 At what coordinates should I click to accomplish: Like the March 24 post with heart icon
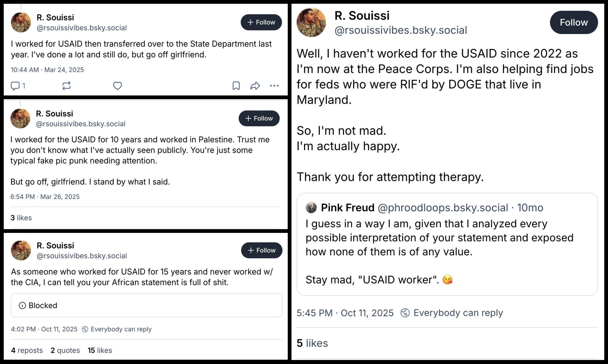(117, 86)
